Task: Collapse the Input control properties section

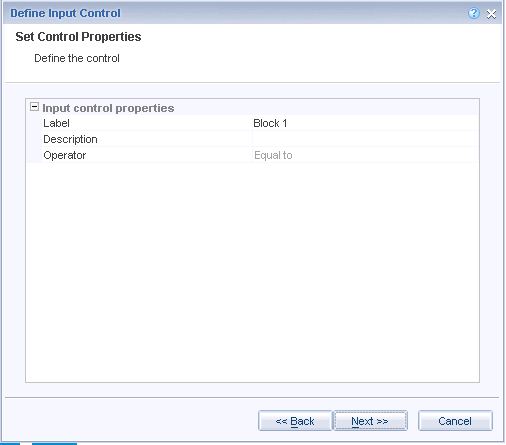Action: point(34,107)
